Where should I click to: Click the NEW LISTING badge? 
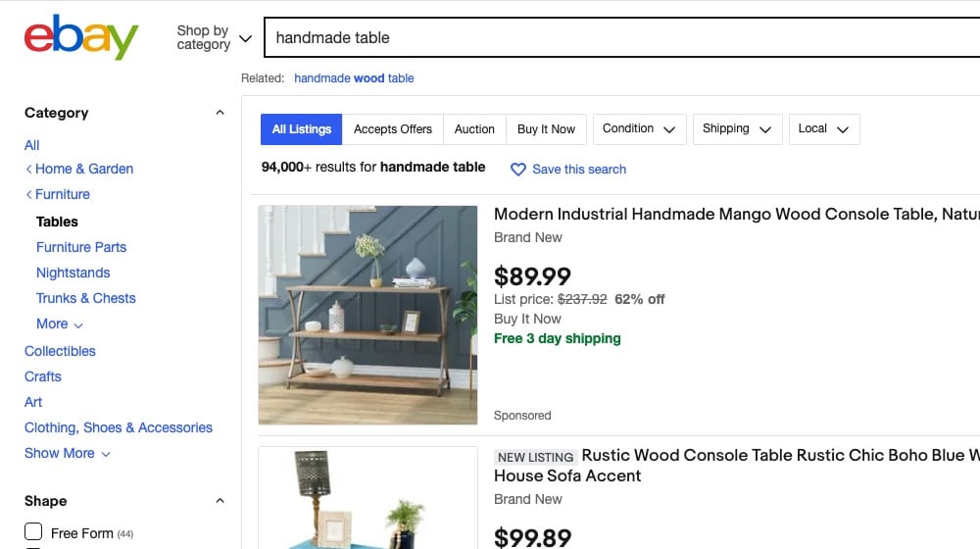(536, 457)
